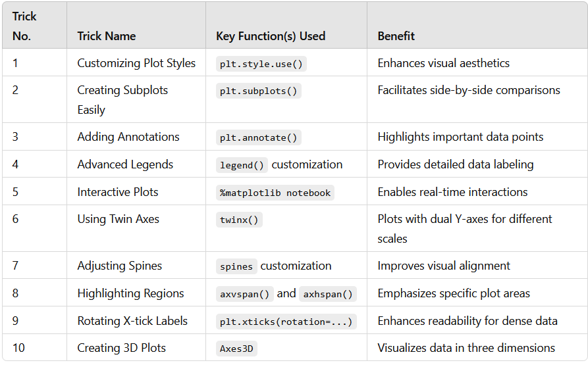
Task: Click the plt.subplots() code chip
Action: pyautogui.click(x=258, y=91)
